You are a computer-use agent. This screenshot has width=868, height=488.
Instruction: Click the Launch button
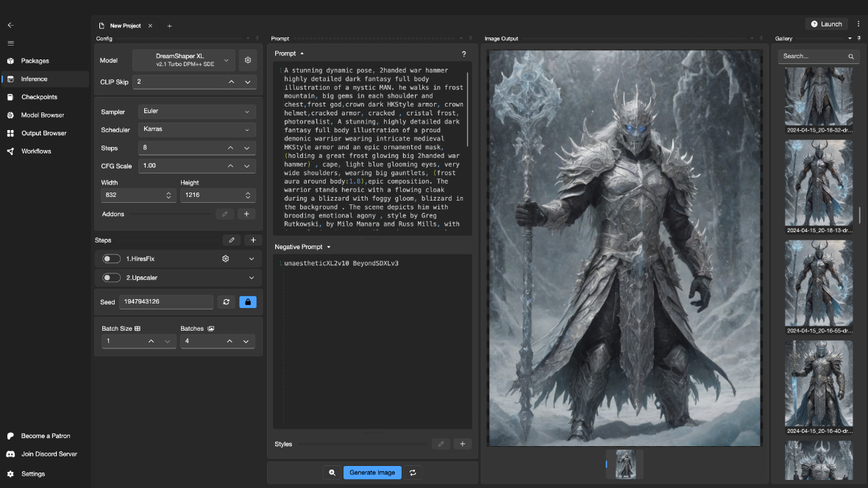tap(826, 24)
